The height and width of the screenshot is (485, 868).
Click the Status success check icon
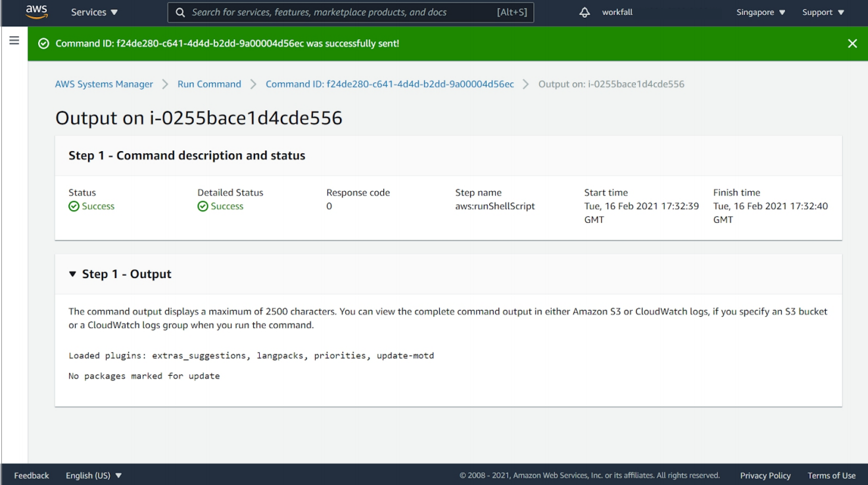coord(74,206)
